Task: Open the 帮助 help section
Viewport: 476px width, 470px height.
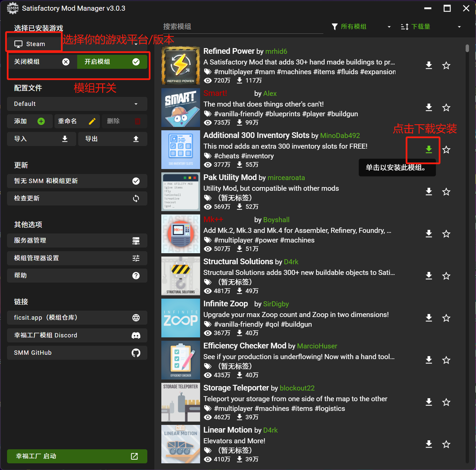Action: pyautogui.click(x=77, y=275)
